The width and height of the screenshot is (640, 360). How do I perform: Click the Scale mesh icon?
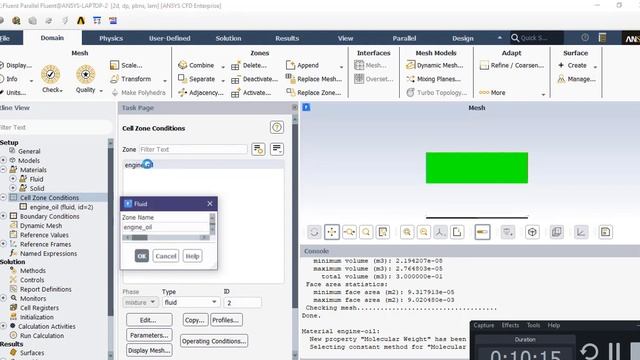(114, 65)
